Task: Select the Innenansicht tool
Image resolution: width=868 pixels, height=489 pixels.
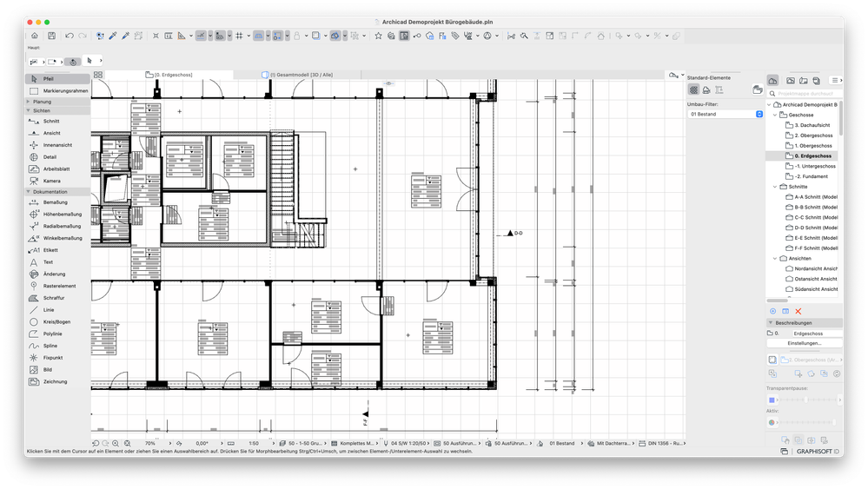Action: [x=58, y=145]
